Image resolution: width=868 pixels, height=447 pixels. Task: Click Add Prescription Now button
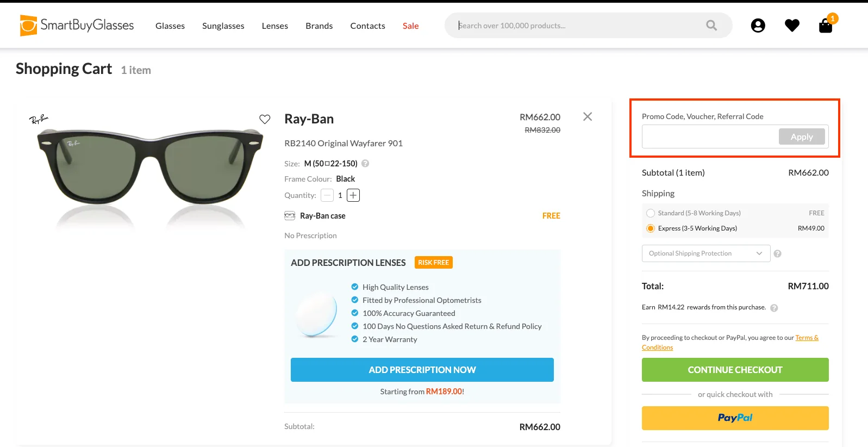[x=422, y=370]
